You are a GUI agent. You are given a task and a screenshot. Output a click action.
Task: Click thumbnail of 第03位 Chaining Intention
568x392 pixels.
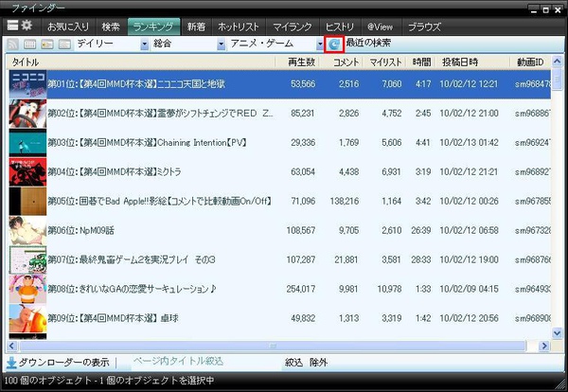(x=27, y=143)
